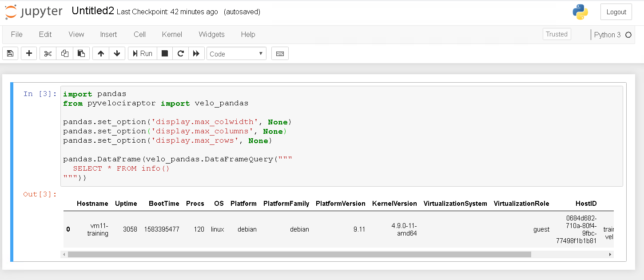Restart the kernel with circular arrow icon

(180, 53)
